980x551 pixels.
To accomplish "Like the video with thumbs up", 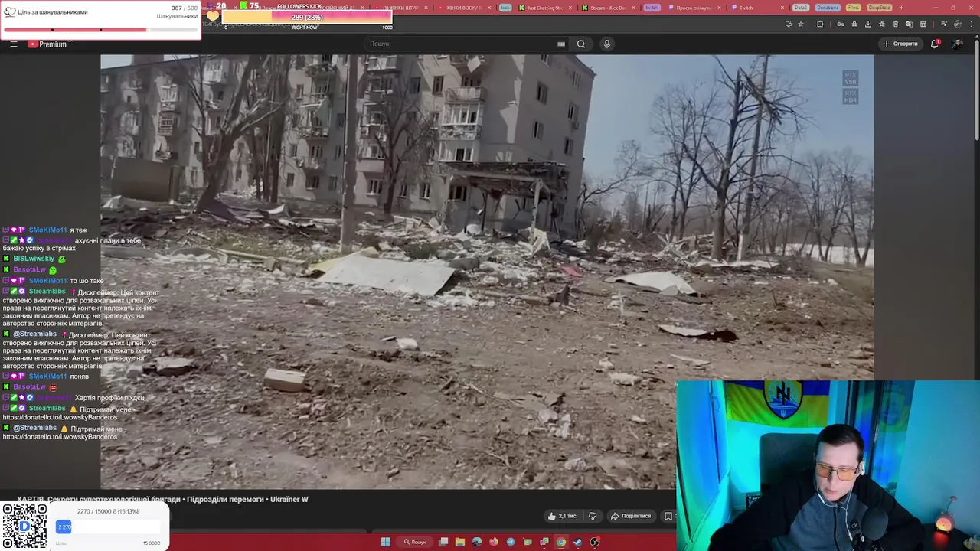I will click(562, 516).
